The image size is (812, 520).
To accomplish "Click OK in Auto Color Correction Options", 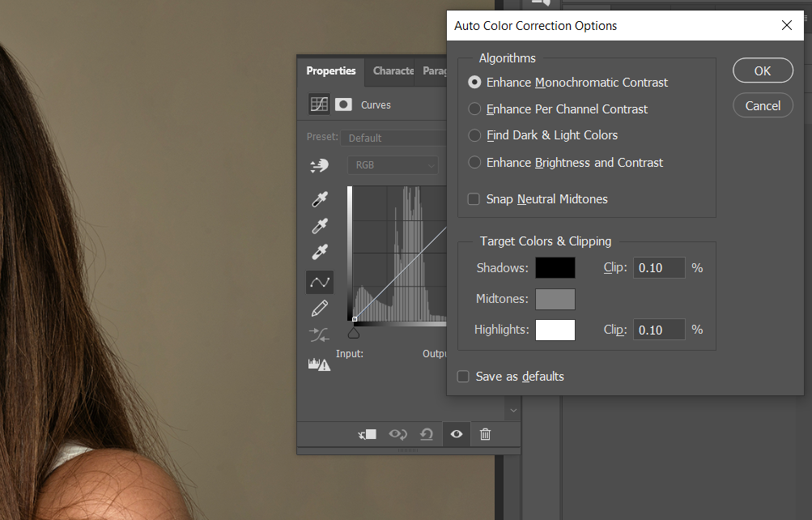I will pyautogui.click(x=763, y=70).
